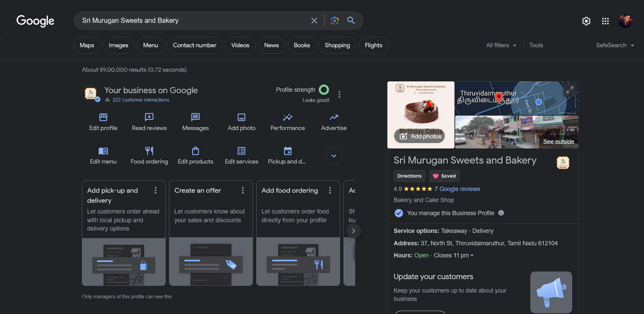The height and width of the screenshot is (314, 644).
Task: Click the Read reviews icon
Action: click(149, 117)
